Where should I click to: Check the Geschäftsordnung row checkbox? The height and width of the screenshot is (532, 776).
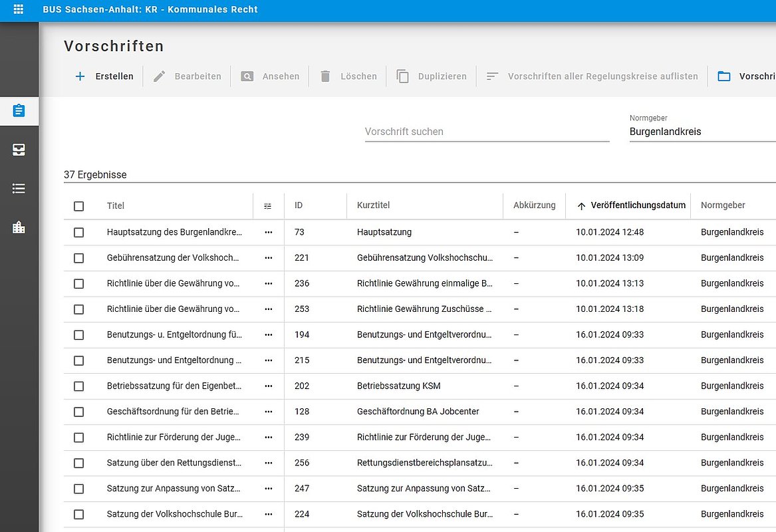click(x=78, y=412)
